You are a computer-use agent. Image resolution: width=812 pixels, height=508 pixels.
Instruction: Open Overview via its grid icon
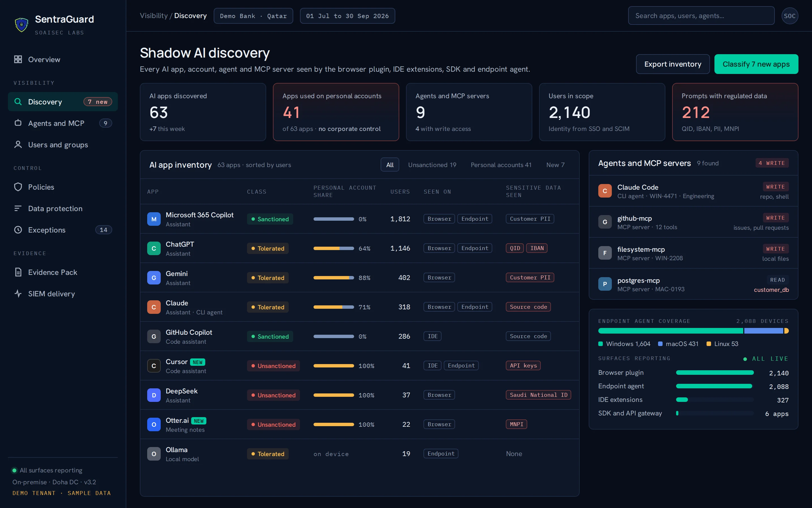pyautogui.click(x=18, y=60)
